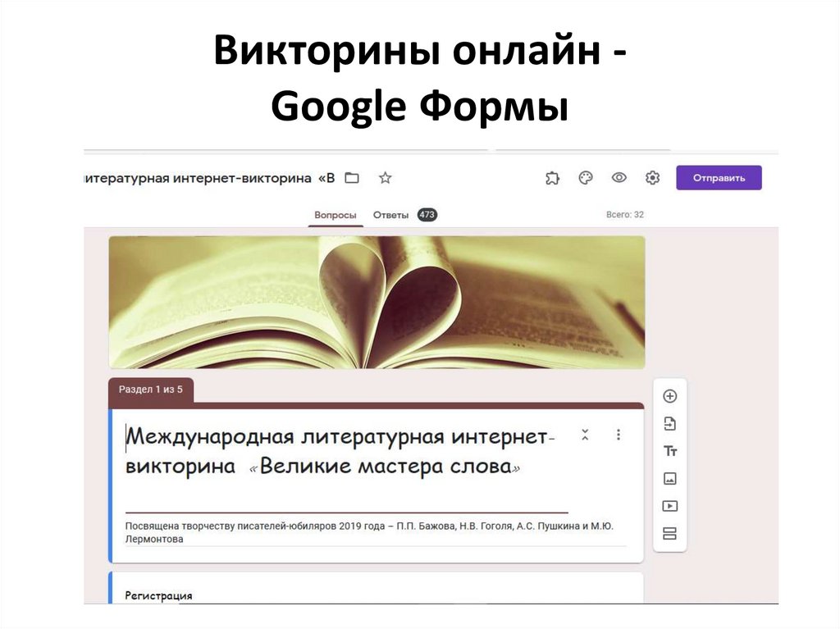Select the Вопросы tab
The image size is (840, 629).
click(x=336, y=214)
